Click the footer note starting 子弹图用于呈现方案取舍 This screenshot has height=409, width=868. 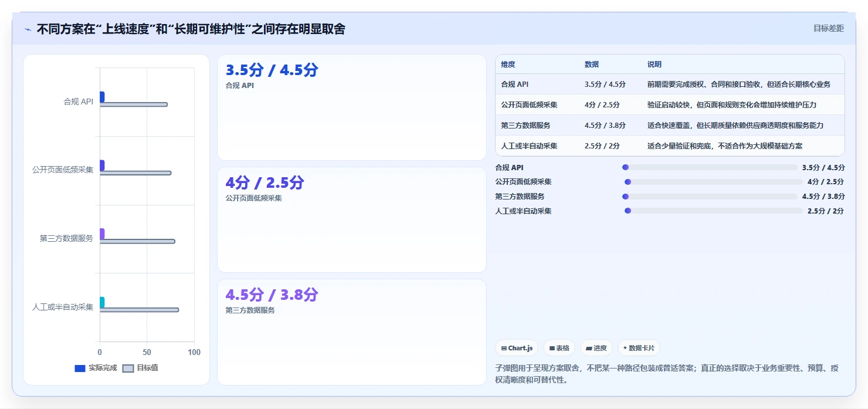pyautogui.click(x=667, y=374)
